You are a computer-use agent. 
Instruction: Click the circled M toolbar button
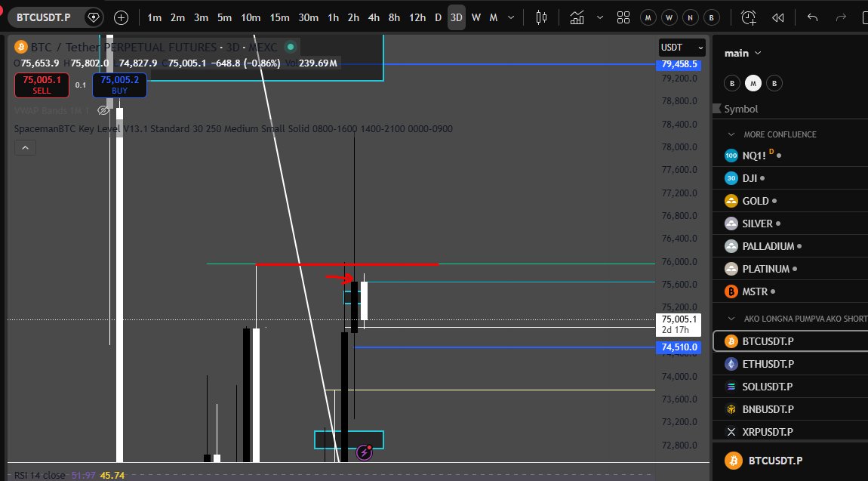648,17
